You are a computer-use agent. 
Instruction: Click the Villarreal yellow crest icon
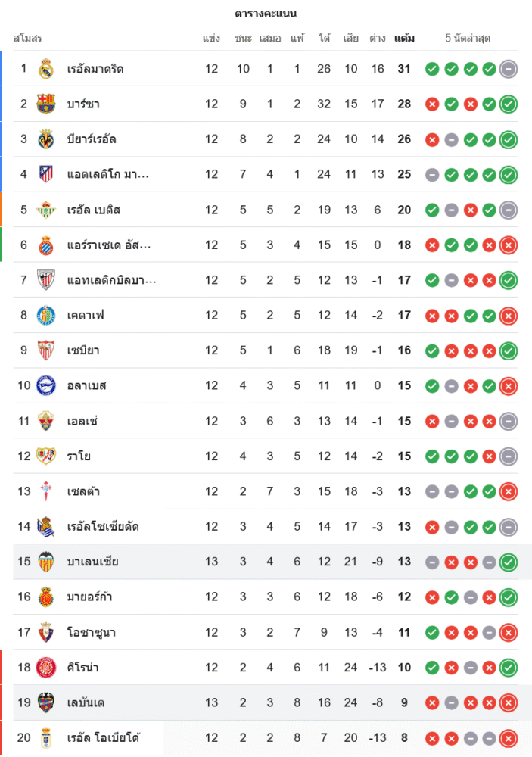[46, 139]
